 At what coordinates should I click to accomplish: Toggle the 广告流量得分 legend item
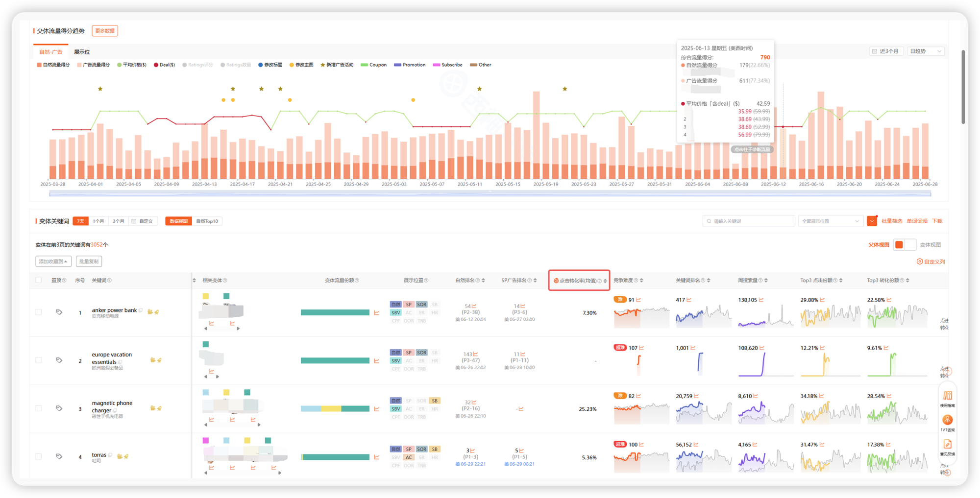[x=94, y=65]
